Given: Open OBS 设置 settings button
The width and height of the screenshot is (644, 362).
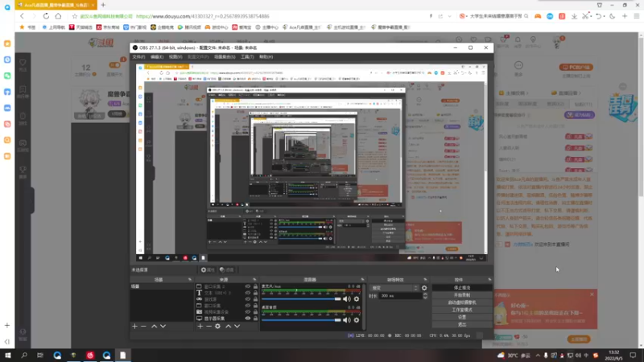Looking at the screenshot, I should [x=462, y=317].
